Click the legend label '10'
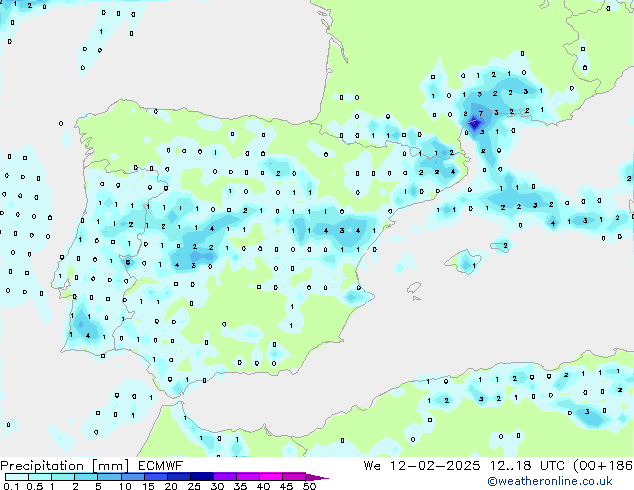The height and width of the screenshot is (490, 634). (x=125, y=486)
